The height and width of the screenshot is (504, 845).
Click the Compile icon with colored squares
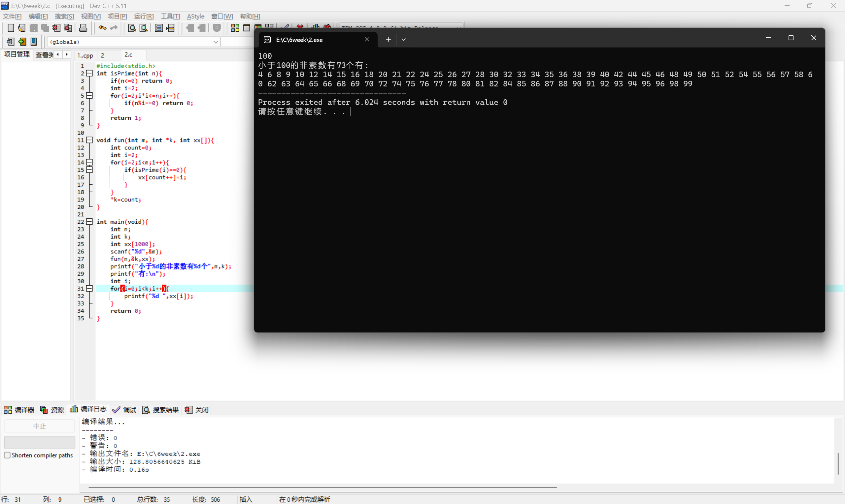click(235, 28)
